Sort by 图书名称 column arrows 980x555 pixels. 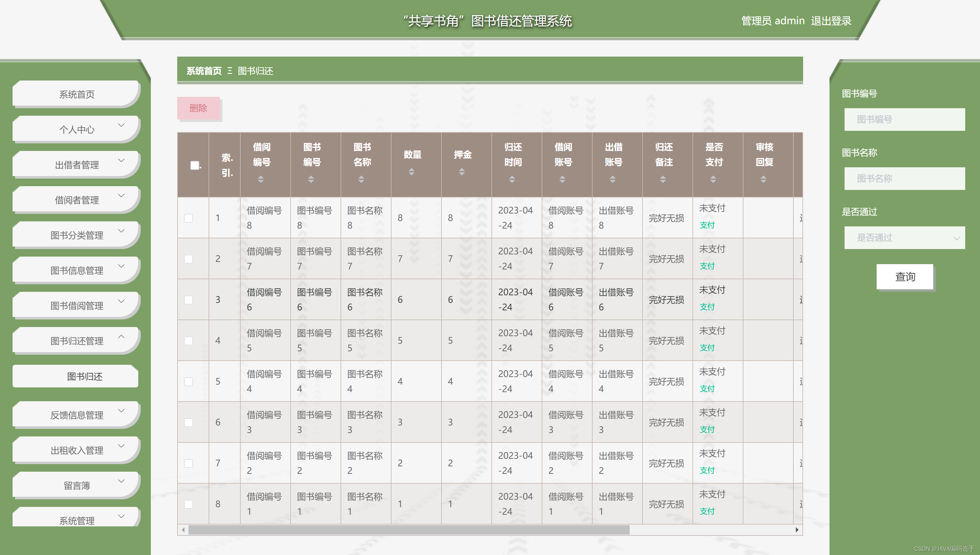361,179
